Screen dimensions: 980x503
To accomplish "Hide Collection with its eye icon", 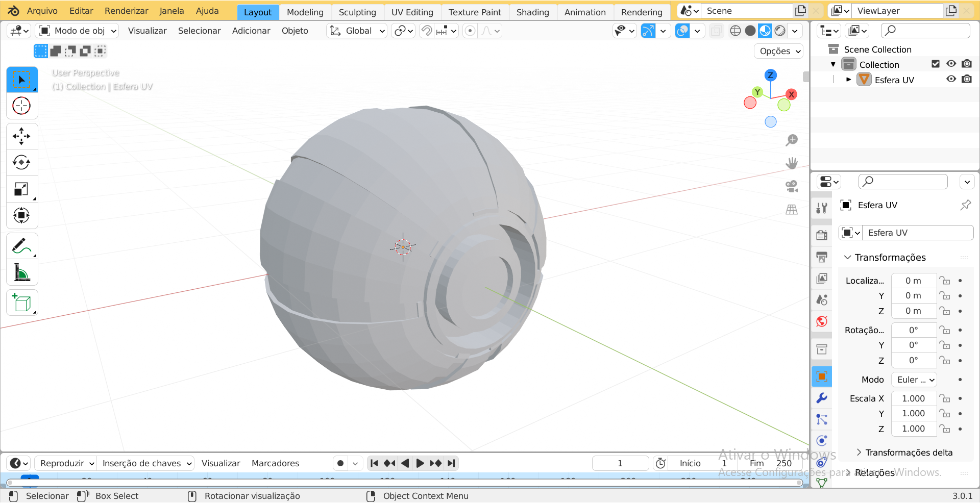I will pos(951,64).
